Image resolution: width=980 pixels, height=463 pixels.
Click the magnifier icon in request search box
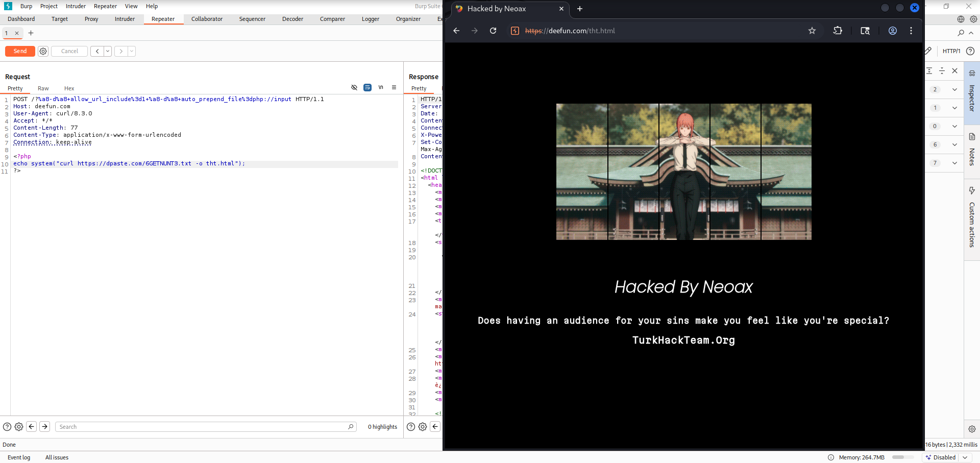[351, 427]
